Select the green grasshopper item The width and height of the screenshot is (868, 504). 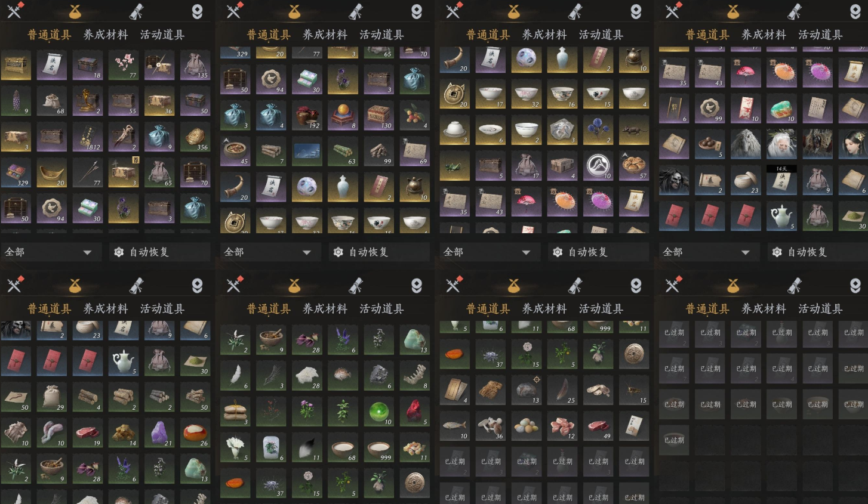click(454, 165)
